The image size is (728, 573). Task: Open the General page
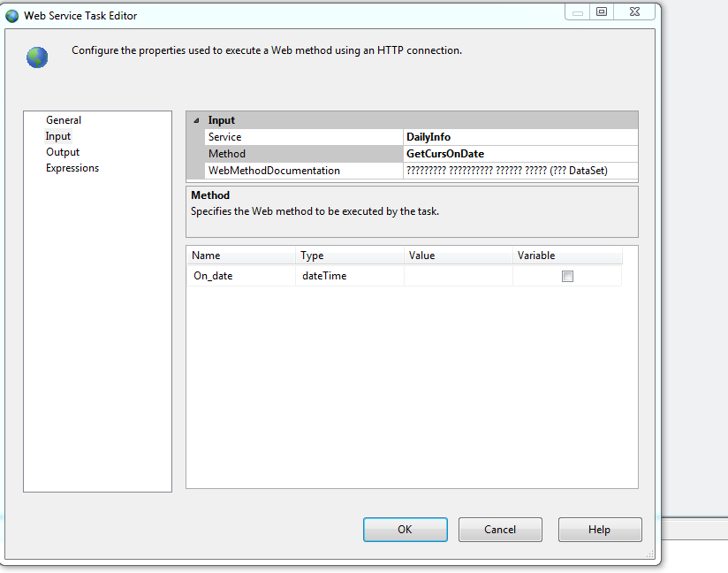[x=64, y=120]
